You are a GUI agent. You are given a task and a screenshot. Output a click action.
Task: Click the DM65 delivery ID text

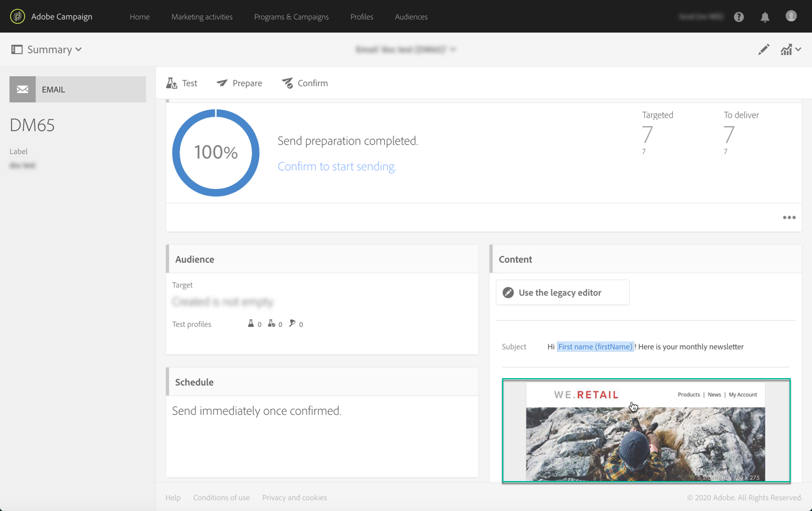point(32,125)
